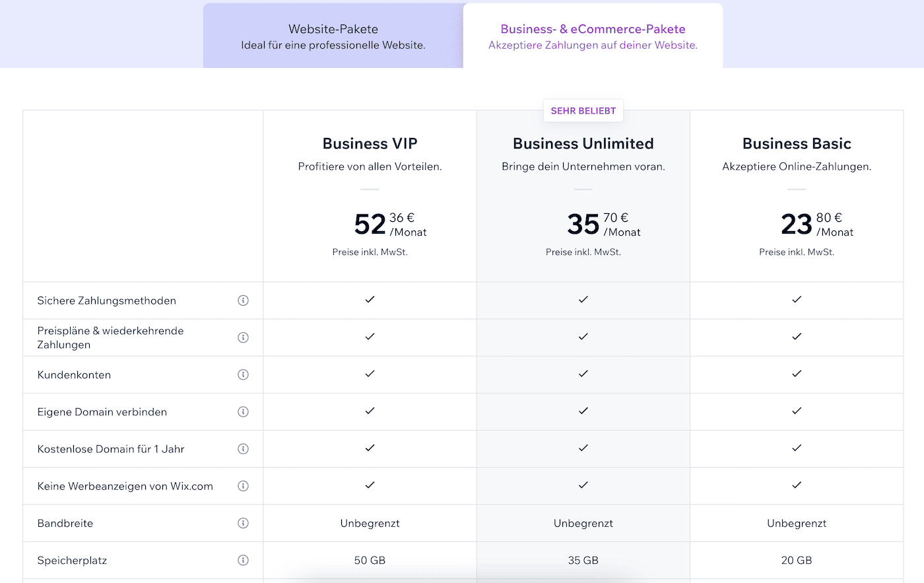Click the 'Bandbreite' row label

[65, 523]
